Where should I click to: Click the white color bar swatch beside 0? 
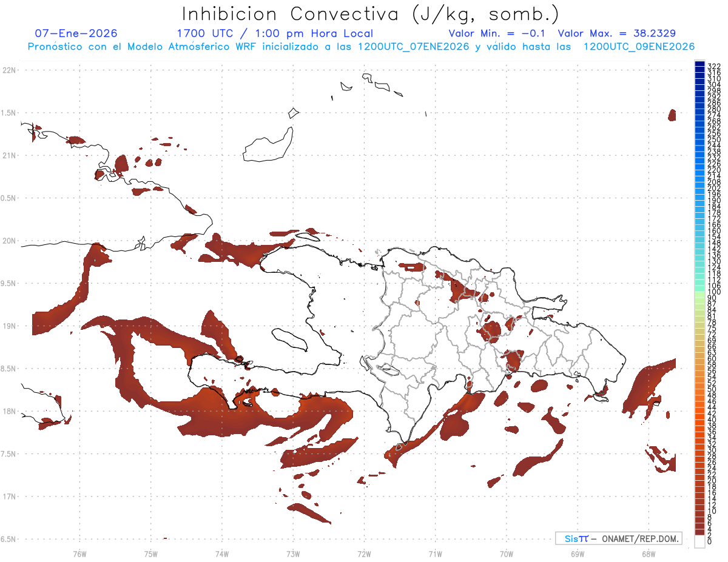pos(699,542)
